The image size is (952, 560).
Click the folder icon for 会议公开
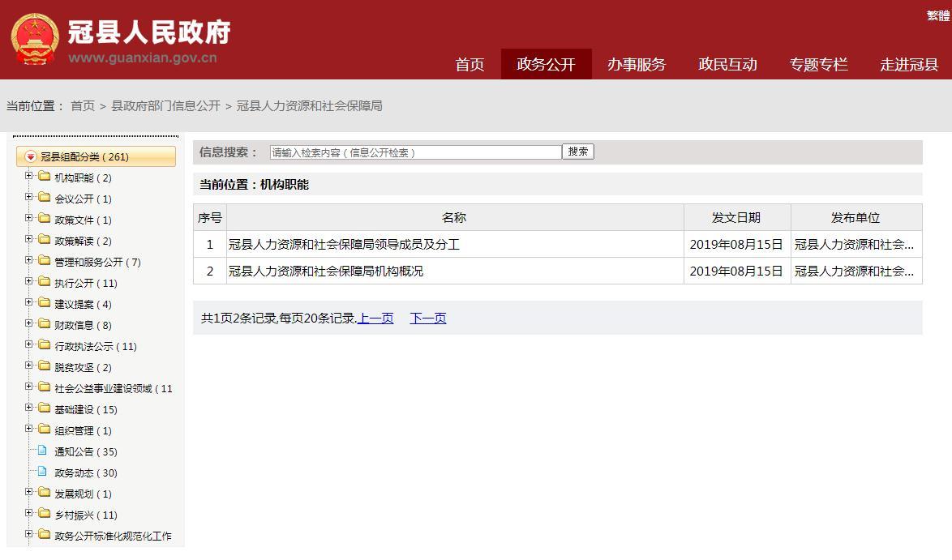coord(45,198)
